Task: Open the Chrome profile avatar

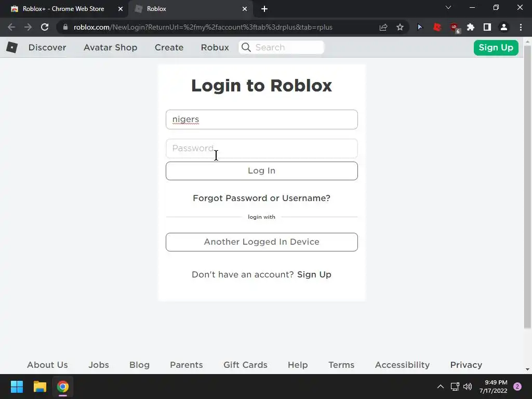Action: 504,27
